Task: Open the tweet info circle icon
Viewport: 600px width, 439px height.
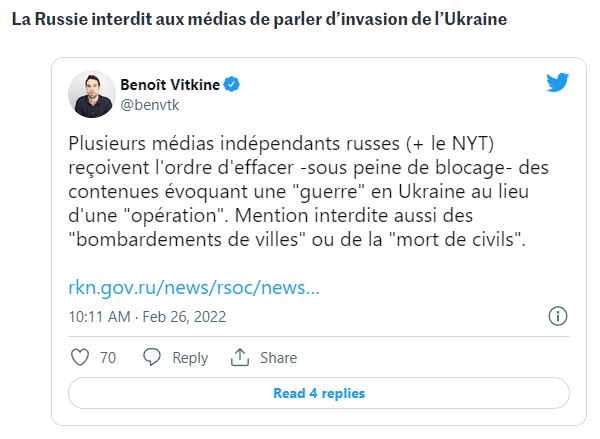Action: (x=559, y=316)
